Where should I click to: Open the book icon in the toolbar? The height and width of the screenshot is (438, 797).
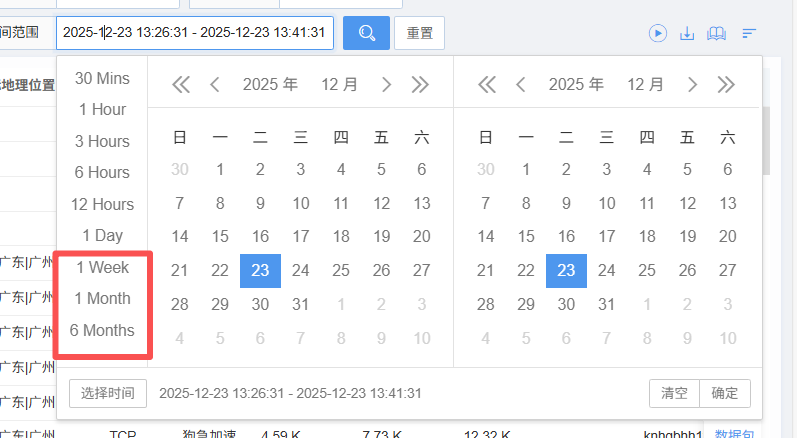point(716,33)
